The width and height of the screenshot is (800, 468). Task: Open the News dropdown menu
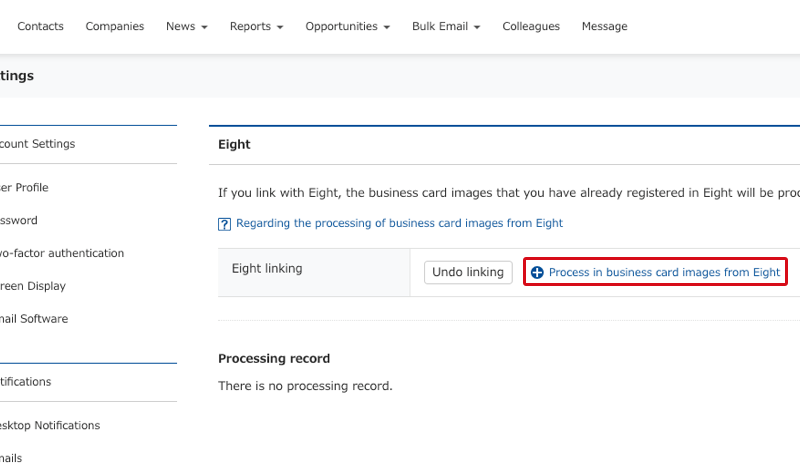[187, 27]
